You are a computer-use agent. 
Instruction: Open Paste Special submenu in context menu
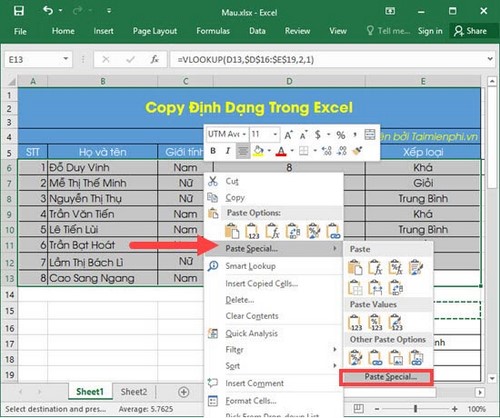click(273, 249)
